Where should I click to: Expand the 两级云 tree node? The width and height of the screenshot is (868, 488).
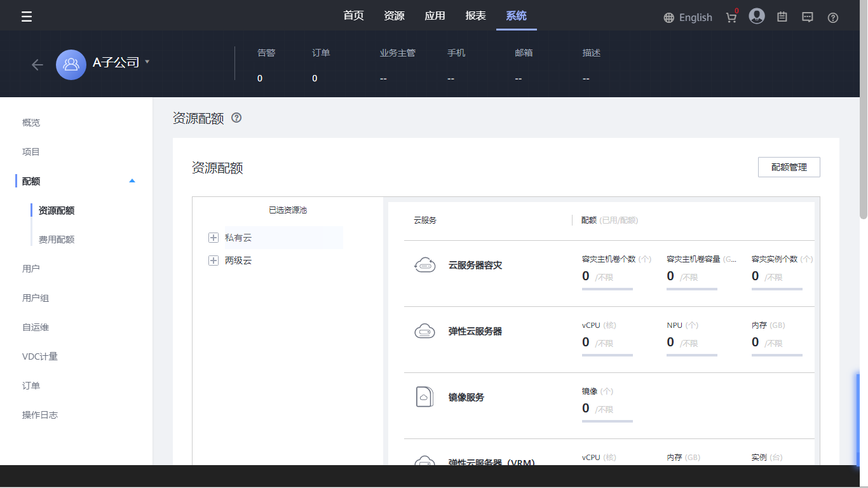[214, 261]
